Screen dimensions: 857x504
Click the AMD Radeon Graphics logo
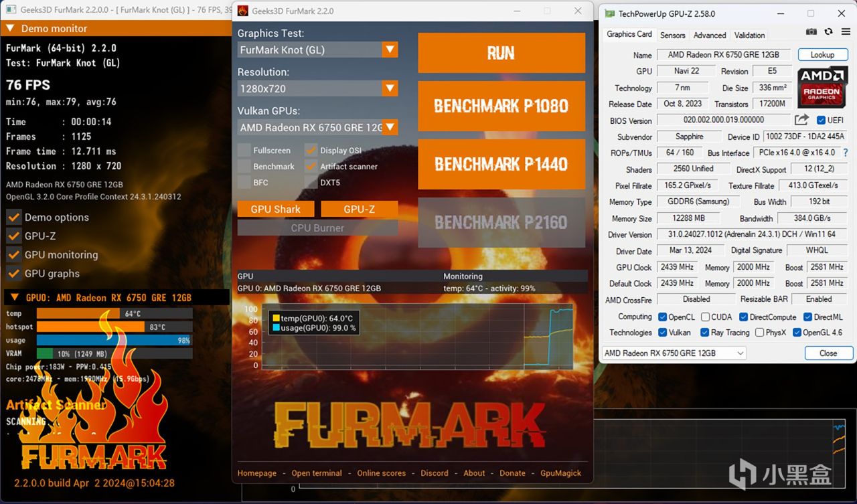(822, 87)
